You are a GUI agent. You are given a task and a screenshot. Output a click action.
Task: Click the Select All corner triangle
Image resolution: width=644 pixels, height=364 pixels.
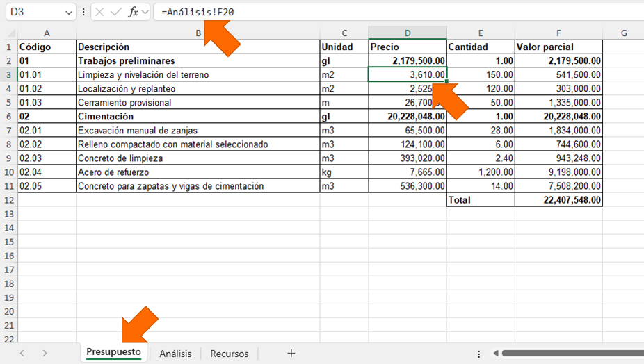12,33
